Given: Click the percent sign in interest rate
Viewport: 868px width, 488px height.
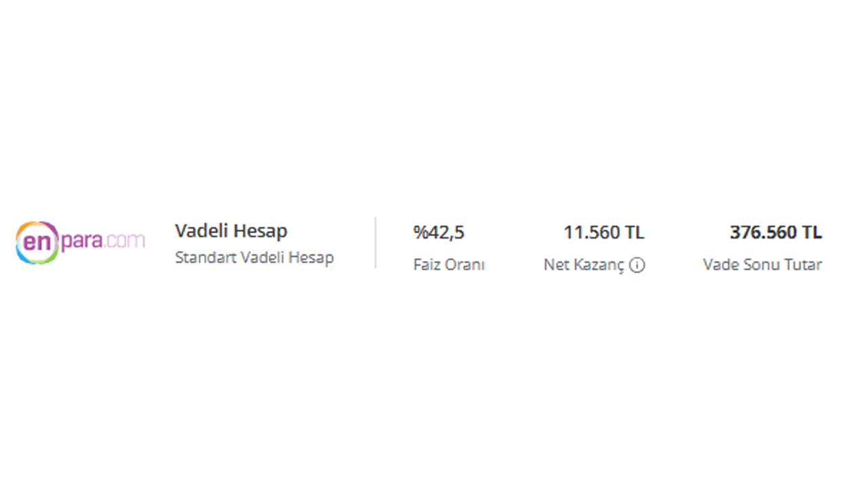Looking at the screenshot, I should pyautogui.click(x=420, y=232).
